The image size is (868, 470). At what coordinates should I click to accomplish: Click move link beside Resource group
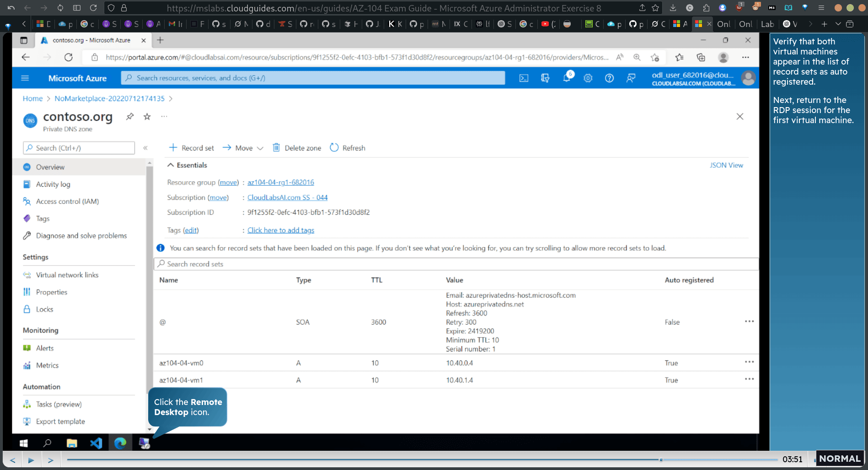click(x=228, y=182)
